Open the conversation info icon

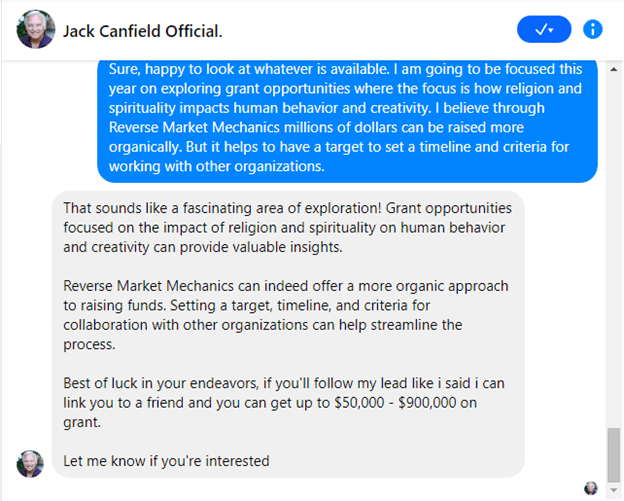tap(593, 30)
